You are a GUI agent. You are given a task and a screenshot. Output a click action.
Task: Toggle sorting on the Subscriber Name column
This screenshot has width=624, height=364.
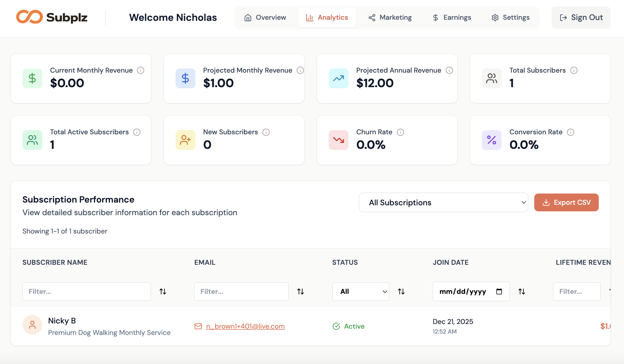(163, 291)
